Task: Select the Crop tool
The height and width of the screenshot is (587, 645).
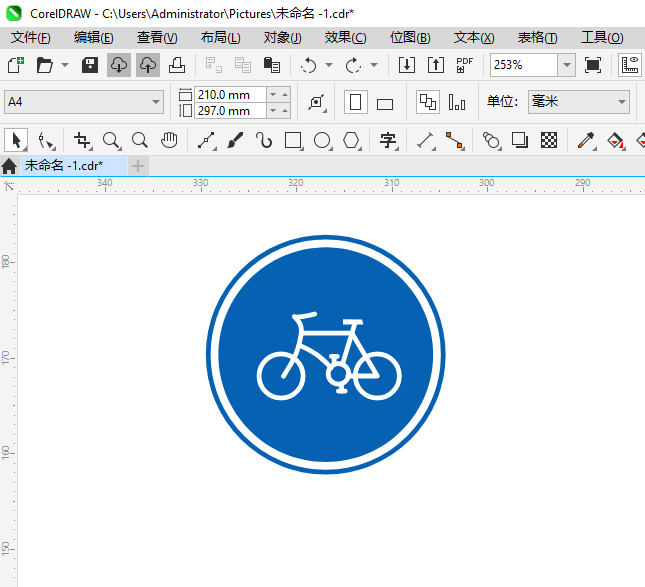Action: point(82,141)
